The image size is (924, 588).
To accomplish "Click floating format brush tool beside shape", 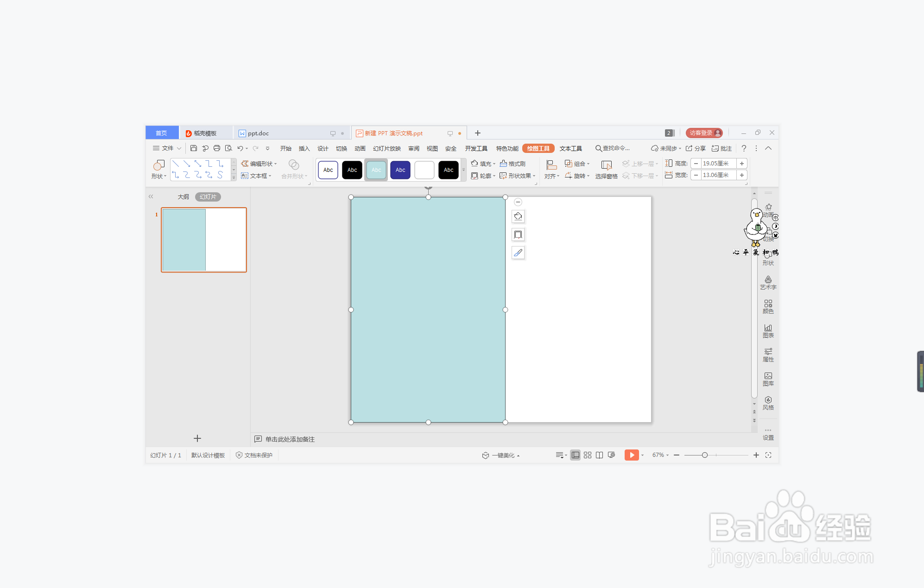I will pyautogui.click(x=518, y=253).
